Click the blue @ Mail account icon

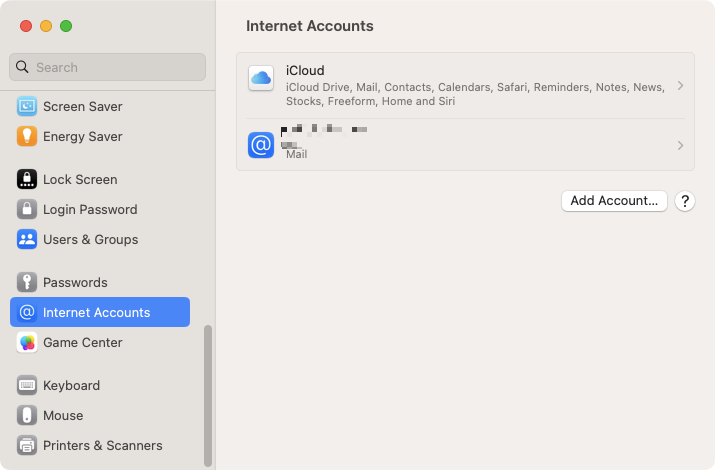261,145
